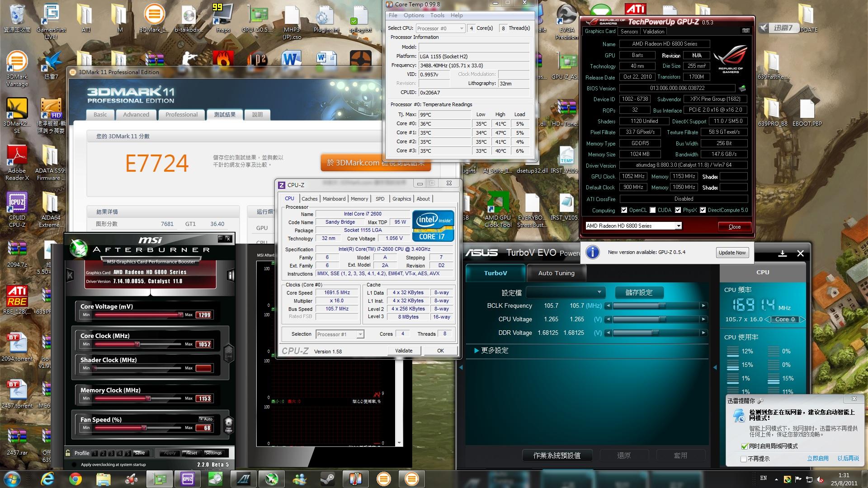Image resolution: width=868 pixels, height=488 pixels.
Task: Click Update Now for GPU-Z
Action: 732,253
